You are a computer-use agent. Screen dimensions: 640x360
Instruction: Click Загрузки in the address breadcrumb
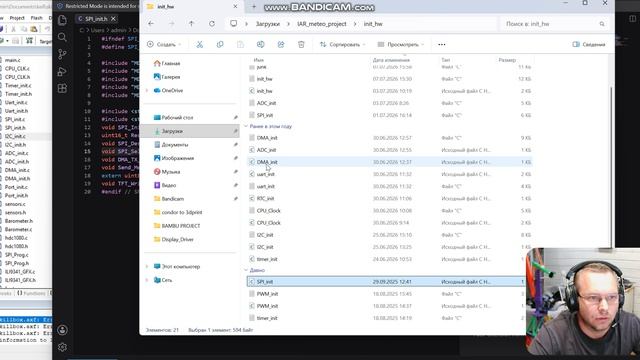point(268,24)
